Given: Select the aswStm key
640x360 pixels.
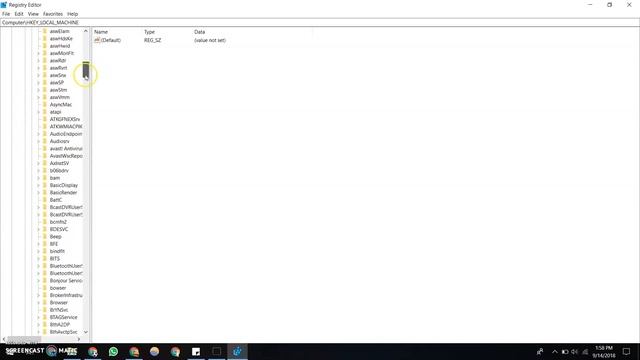Looking at the screenshot, I should [58, 90].
